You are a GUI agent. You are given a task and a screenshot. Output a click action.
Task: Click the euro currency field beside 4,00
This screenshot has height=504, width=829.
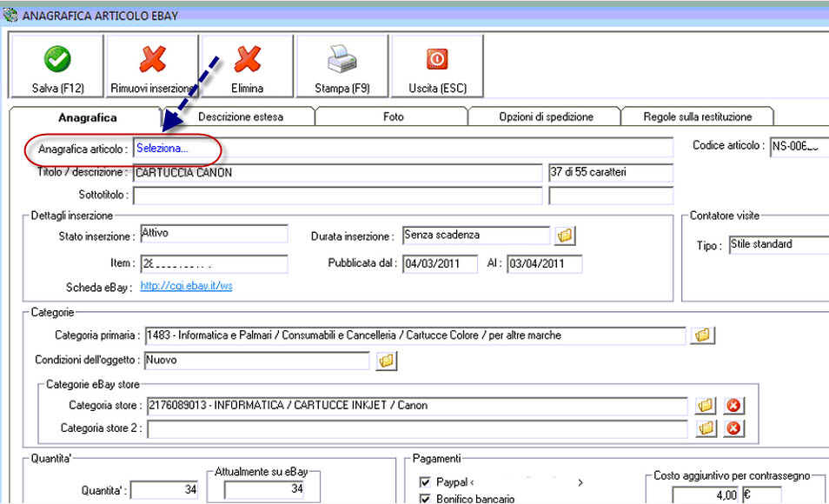pos(761,495)
